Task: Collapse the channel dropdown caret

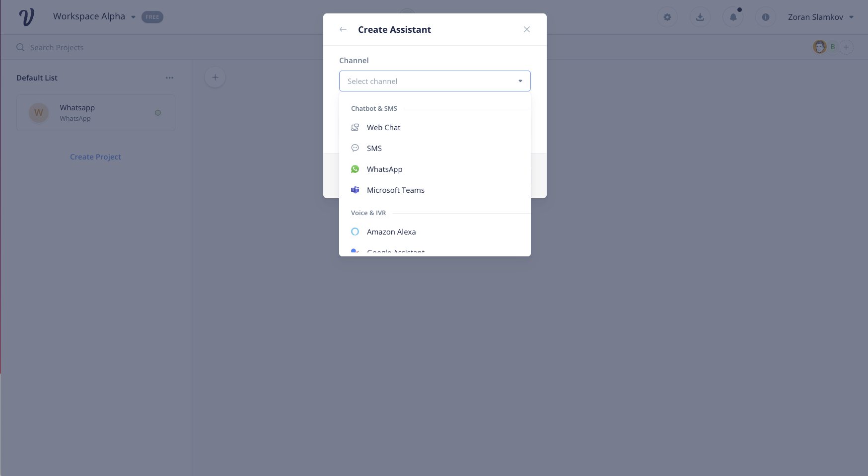Action: (520, 81)
